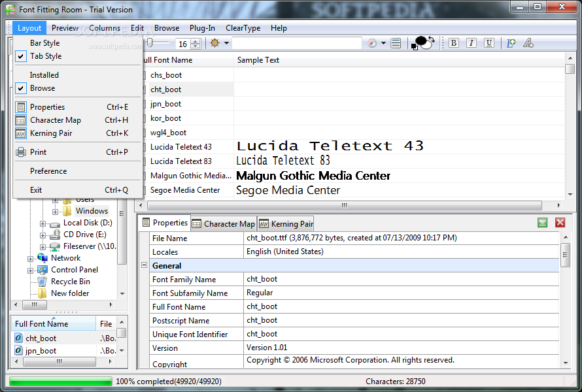Click the Control Panel icon in tree
582x392 pixels.
point(43,270)
